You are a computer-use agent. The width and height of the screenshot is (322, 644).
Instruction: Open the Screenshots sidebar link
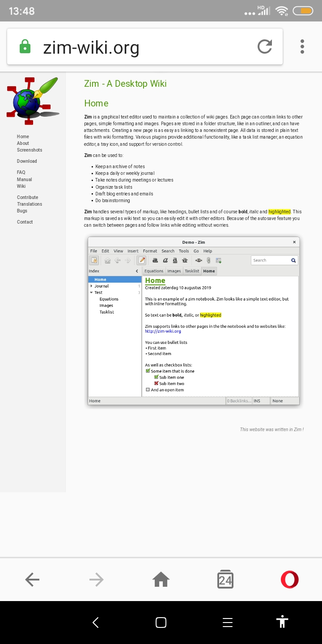30,150
